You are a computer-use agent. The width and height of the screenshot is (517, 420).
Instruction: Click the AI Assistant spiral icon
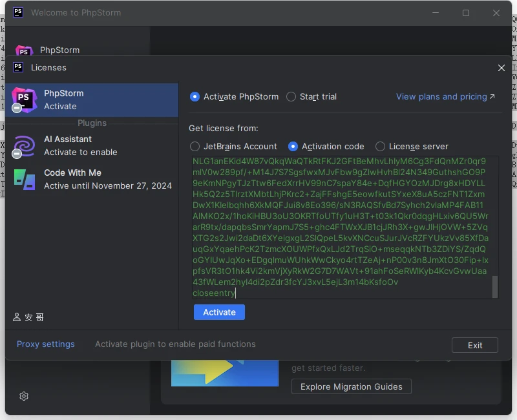pyautogui.click(x=24, y=146)
